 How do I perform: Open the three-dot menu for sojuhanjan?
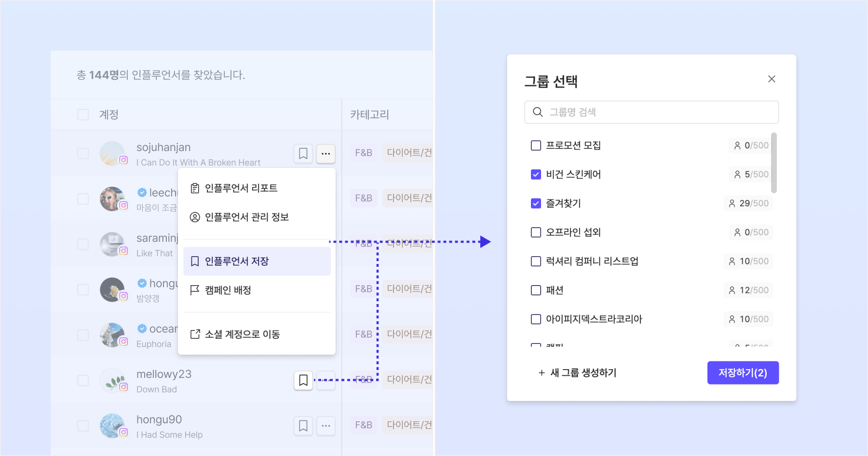coord(326,153)
